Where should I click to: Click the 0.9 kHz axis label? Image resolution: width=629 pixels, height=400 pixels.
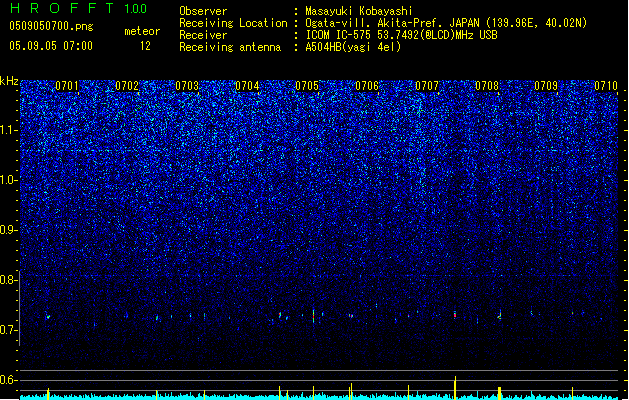[x=9, y=230]
